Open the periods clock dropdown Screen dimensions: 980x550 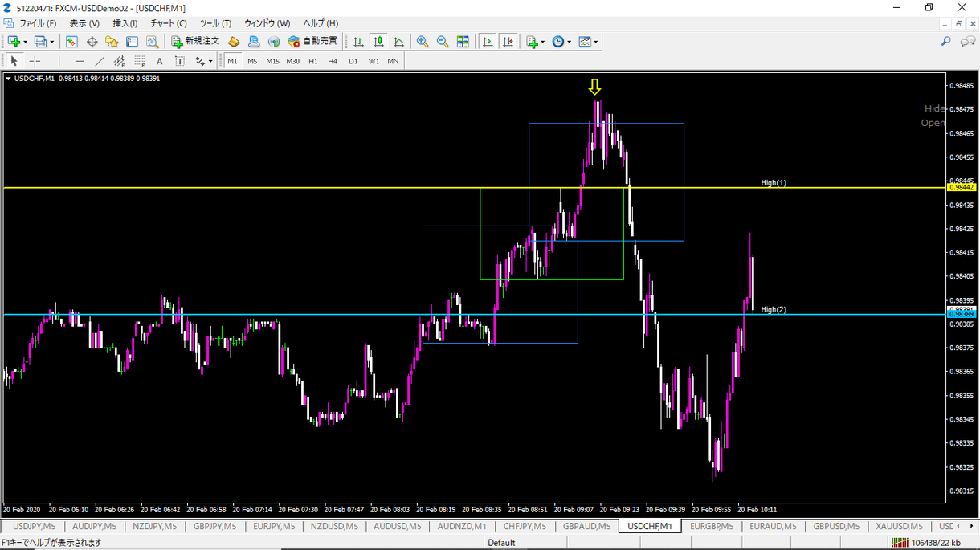[x=561, y=42]
